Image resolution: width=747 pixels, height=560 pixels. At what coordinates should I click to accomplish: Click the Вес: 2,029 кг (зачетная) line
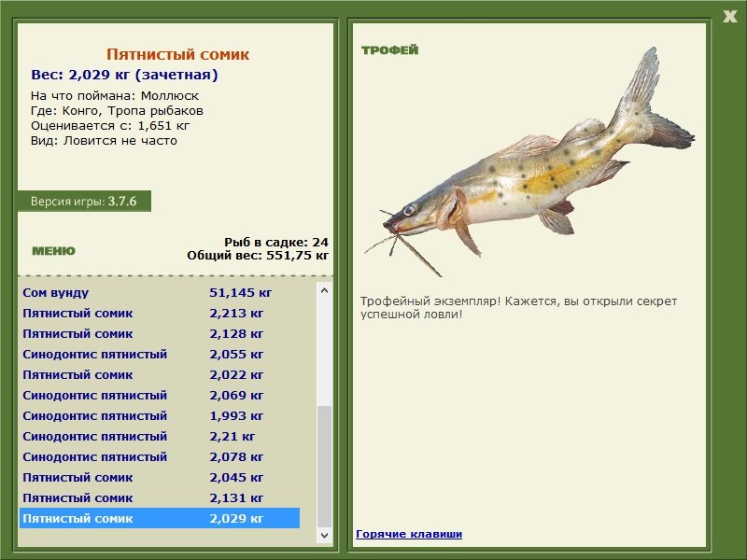tap(124, 75)
